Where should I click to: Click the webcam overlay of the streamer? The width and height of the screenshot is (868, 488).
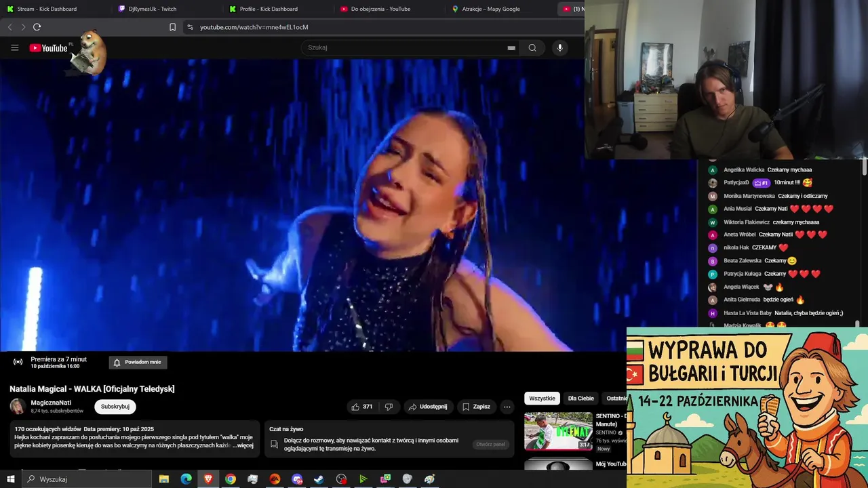[x=726, y=79]
